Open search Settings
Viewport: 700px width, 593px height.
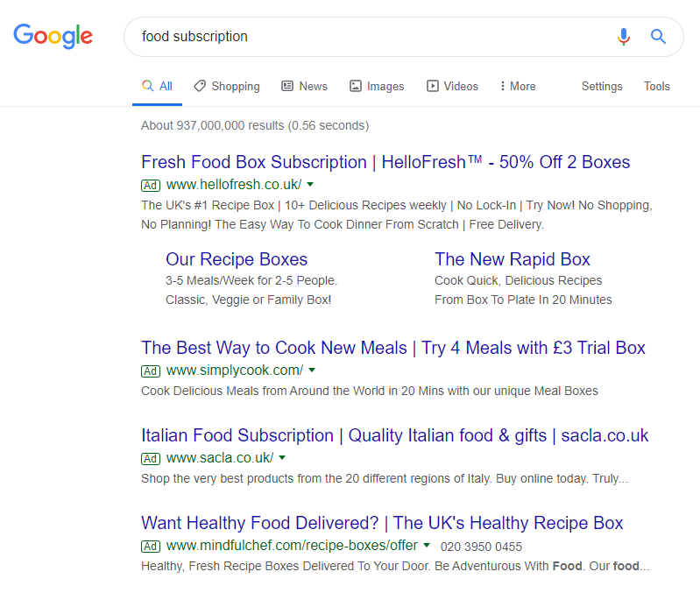click(x=602, y=86)
